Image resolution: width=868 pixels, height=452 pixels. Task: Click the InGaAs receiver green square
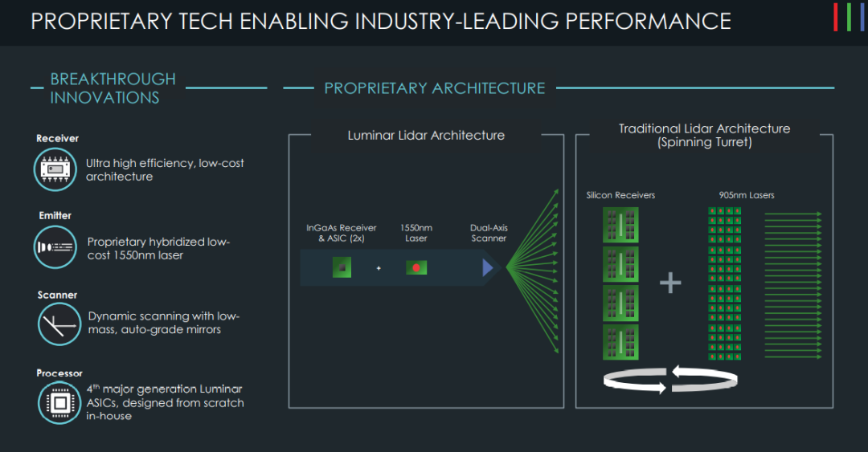pyautogui.click(x=342, y=268)
